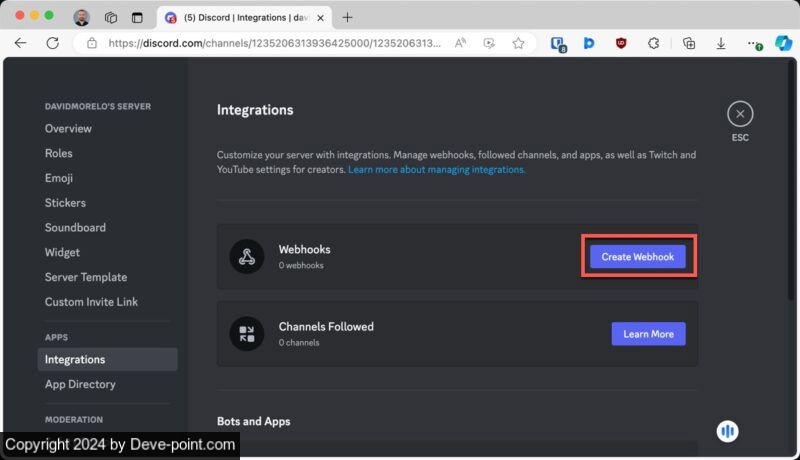Go to App Directory
800x460 pixels.
[80, 384]
